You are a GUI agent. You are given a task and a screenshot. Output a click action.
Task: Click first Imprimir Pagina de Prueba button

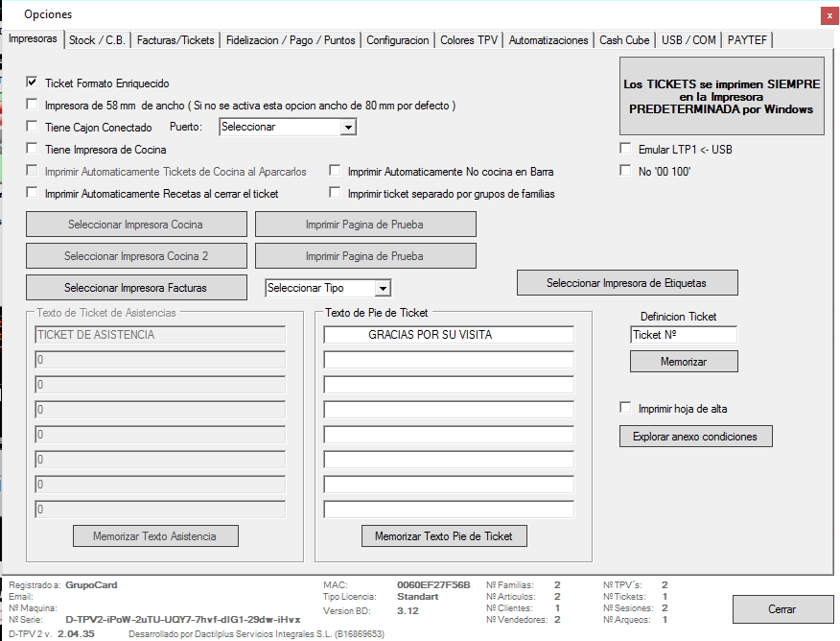tap(365, 224)
